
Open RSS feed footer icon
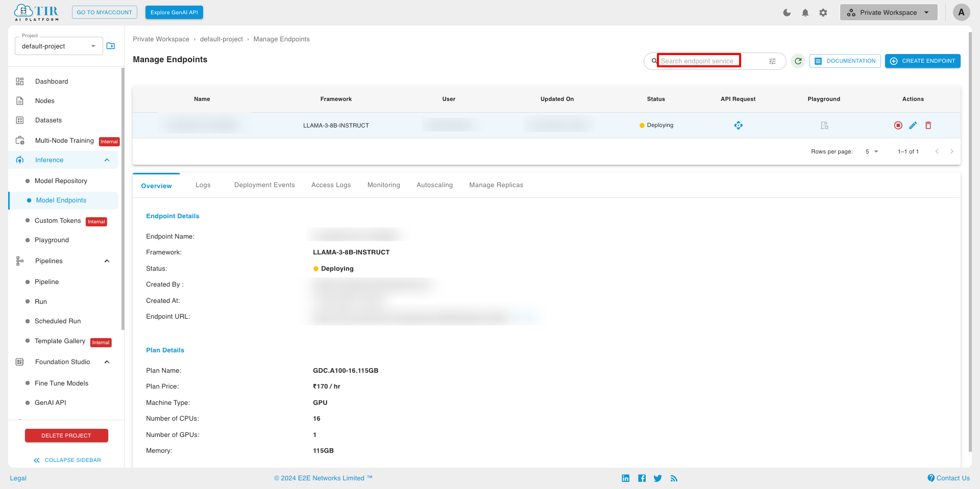tap(674, 478)
